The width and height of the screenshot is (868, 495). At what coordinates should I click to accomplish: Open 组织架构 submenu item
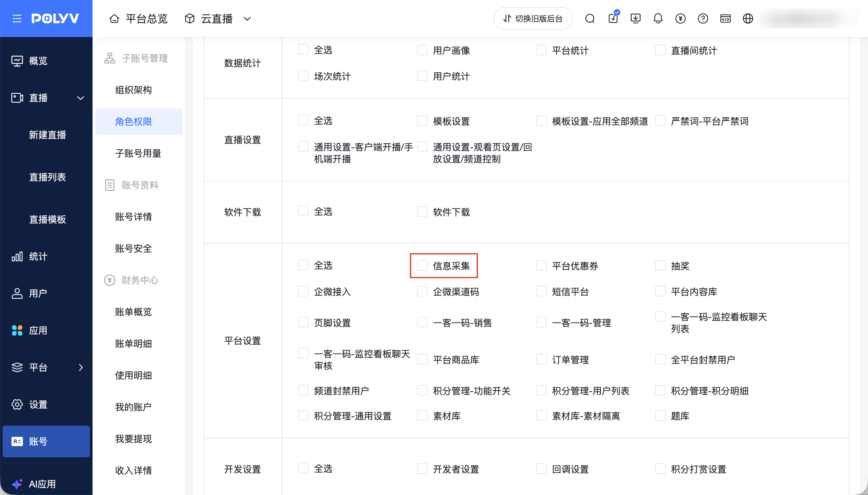click(139, 90)
